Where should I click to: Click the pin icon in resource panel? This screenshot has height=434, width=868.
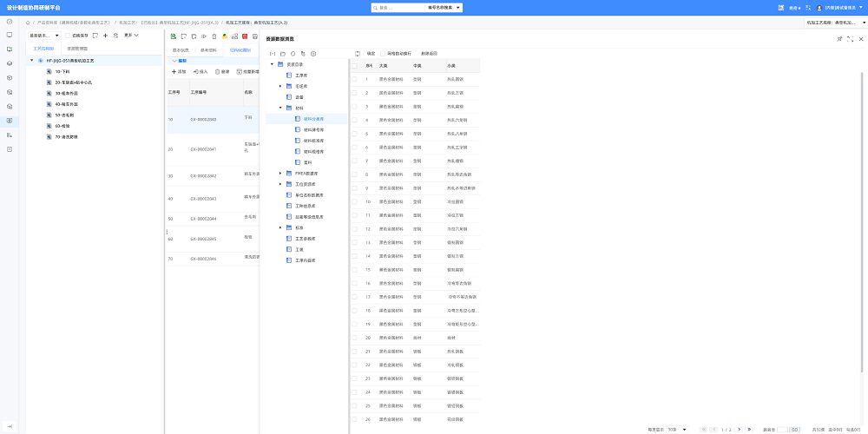pyautogui.click(x=839, y=39)
